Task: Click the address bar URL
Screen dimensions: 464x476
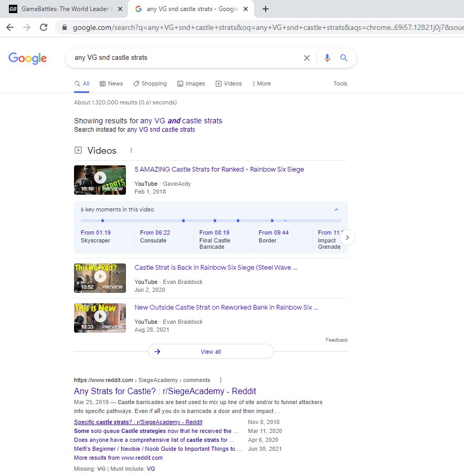Action: coord(268,27)
